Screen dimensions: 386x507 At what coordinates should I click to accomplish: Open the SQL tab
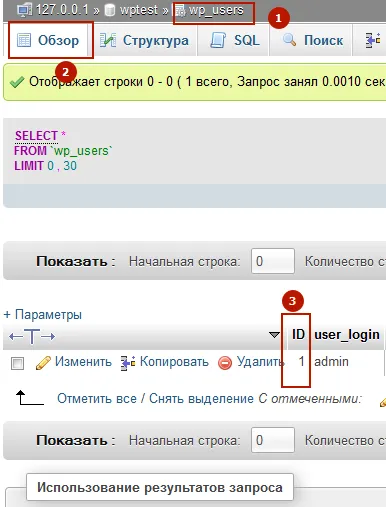tap(234, 40)
